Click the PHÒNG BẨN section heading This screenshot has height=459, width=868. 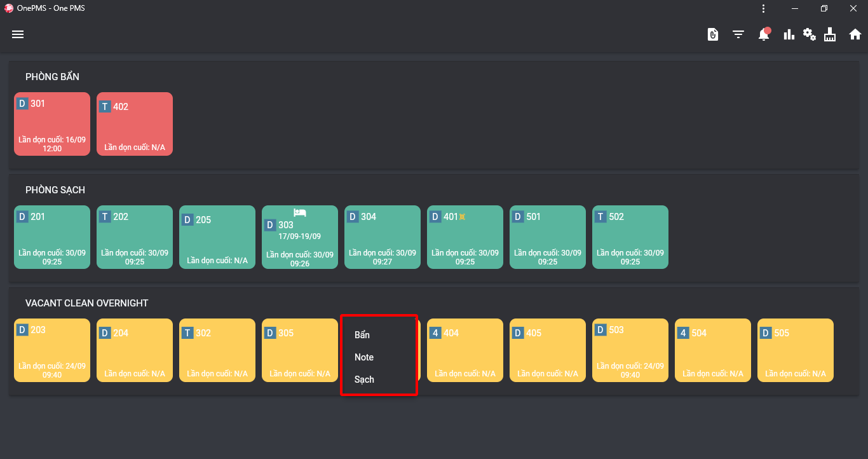click(x=52, y=77)
